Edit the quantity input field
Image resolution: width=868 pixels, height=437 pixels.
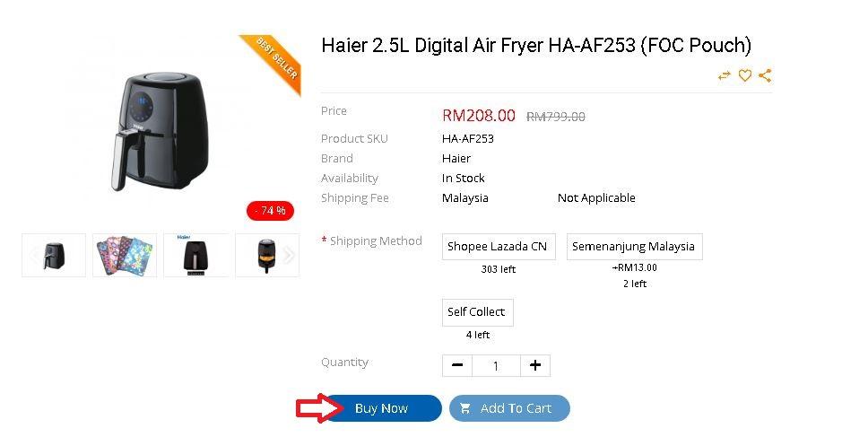pyautogui.click(x=496, y=365)
